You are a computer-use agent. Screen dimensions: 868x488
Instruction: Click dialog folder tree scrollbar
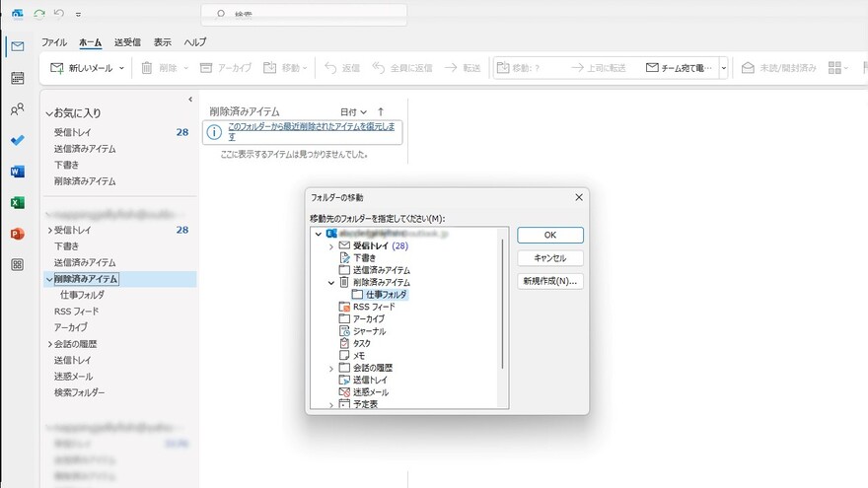pos(503,305)
